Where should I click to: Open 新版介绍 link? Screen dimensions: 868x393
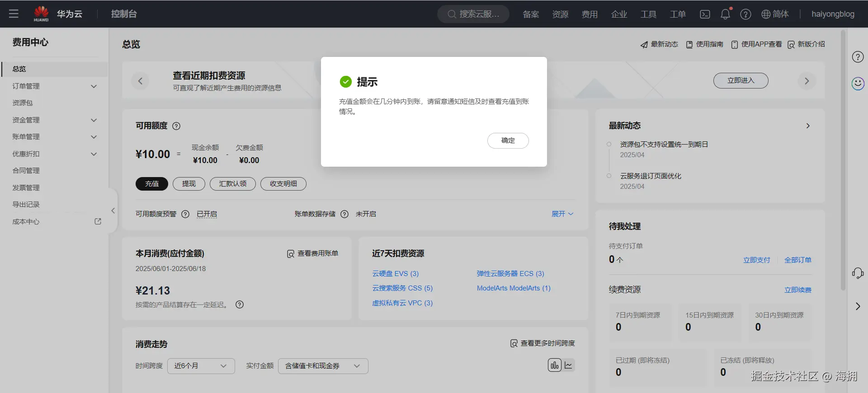coord(806,44)
